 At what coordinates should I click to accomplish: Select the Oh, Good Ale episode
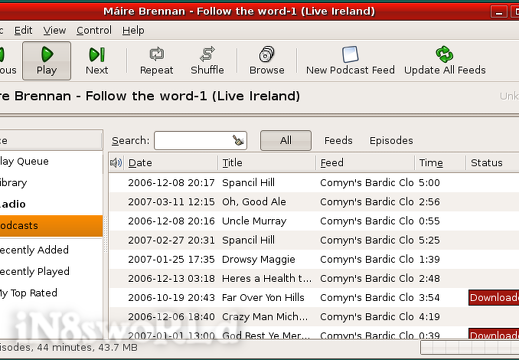tap(314, 202)
